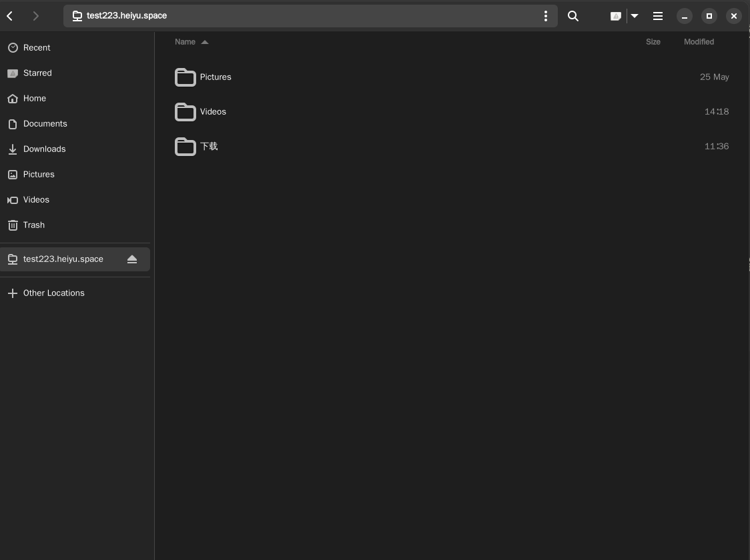Expand view options dropdown arrow
The image size is (750, 560).
point(635,16)
